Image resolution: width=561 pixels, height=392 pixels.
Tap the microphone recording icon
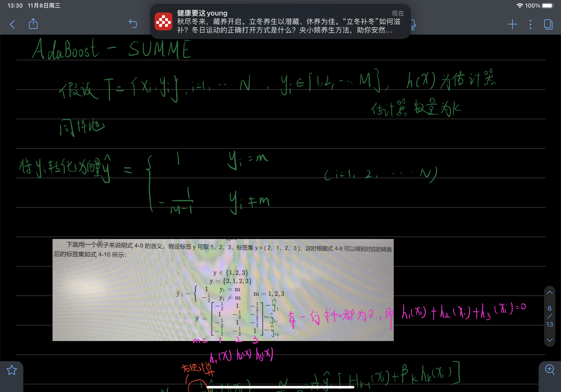(413, 24)
